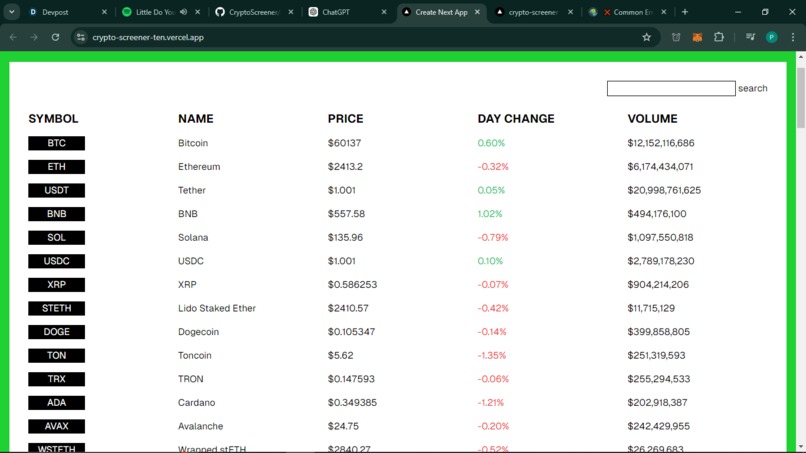Click the name Lido Staked Ether

tap(217, 309)
